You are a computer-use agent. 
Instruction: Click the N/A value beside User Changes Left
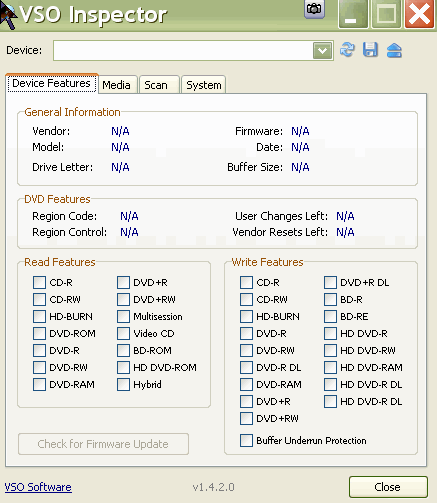pos(345,216)
